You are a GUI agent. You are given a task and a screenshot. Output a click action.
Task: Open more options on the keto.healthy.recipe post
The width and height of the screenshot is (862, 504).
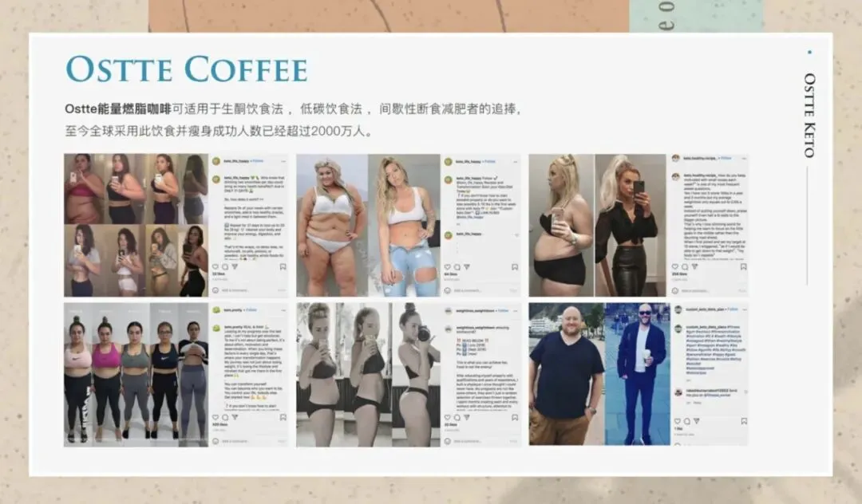coord(744,158)
